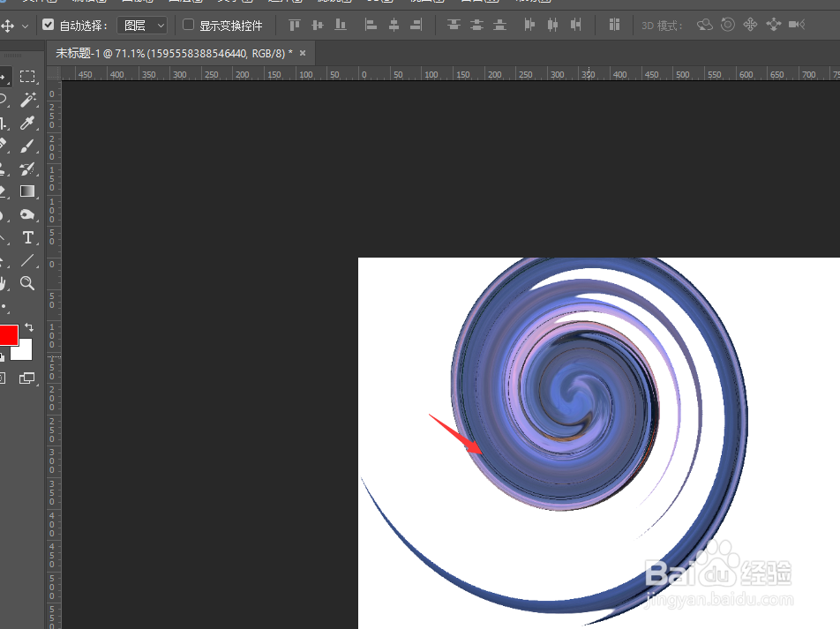
Task: Click the vertical ruler beside the canvas
Action: (x=53, y=355)
